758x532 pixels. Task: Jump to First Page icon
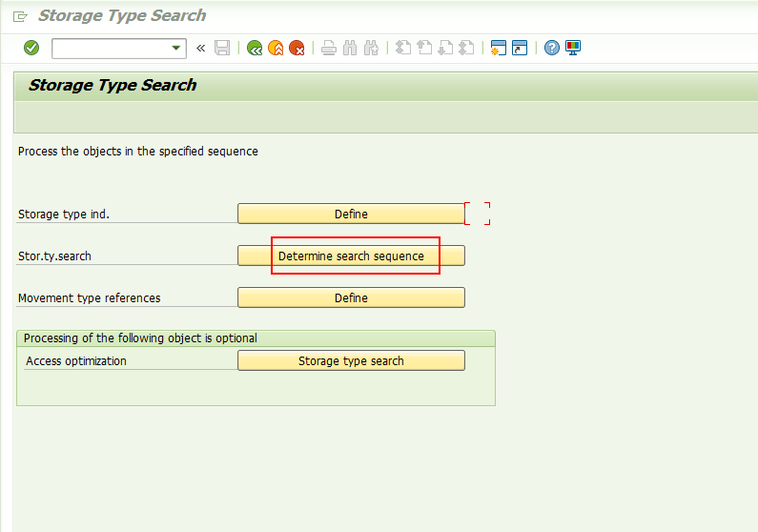[403, 48]
